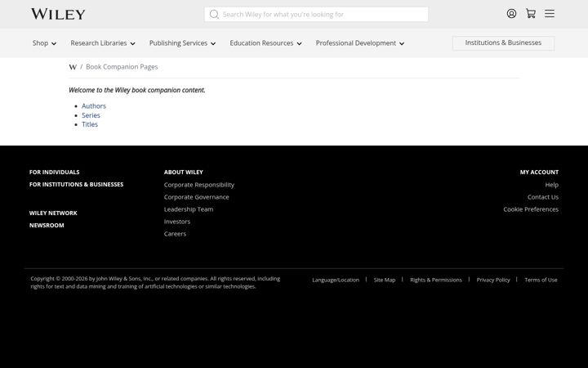Expand the Publishing Services dropdown
The image size is (588, 368).
182,43
